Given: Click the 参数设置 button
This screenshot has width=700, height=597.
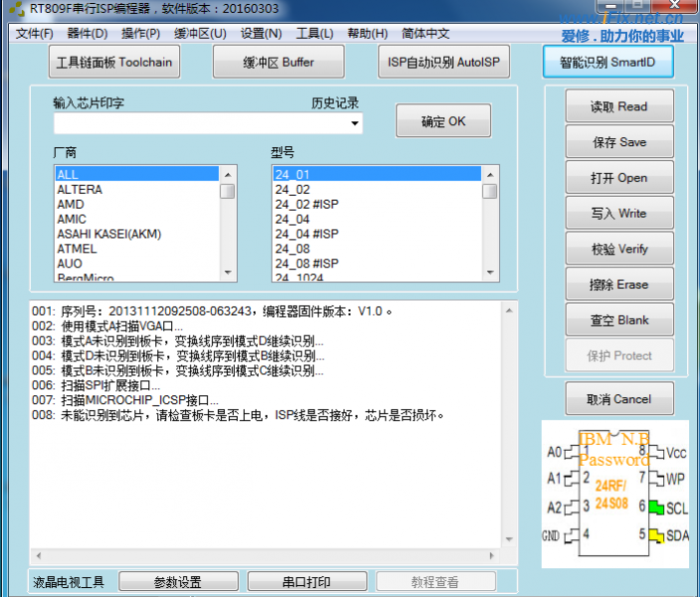Looking at the screenshot, I should pyautogui.click(x=178, y=582).
